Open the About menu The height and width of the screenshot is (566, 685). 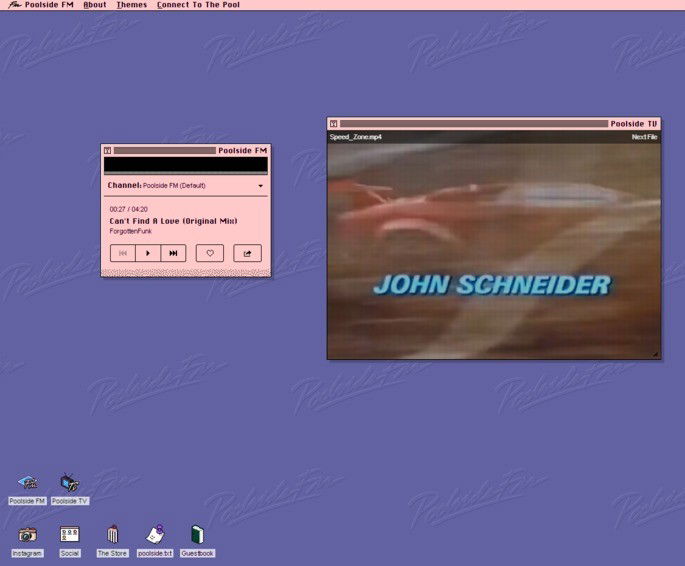click(95, 5)
